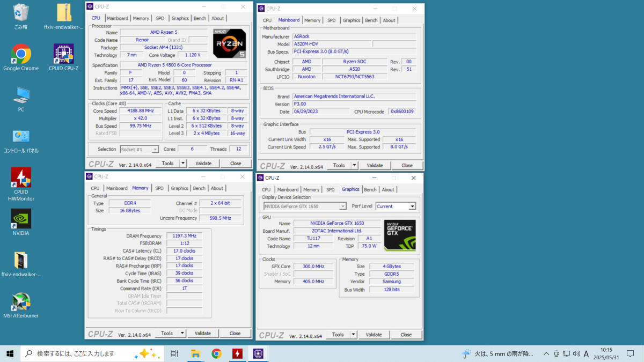Expand the Perf Level Current dropdown
This screenshot has width=644, height=362.
click(x=412, y=206)
